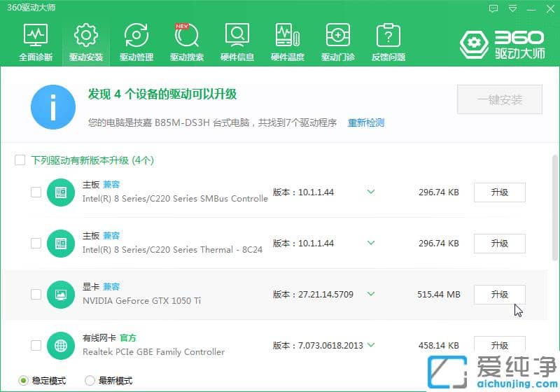
Task: Expand version dropdown for SMBus Controller driver
Action: 371,192
